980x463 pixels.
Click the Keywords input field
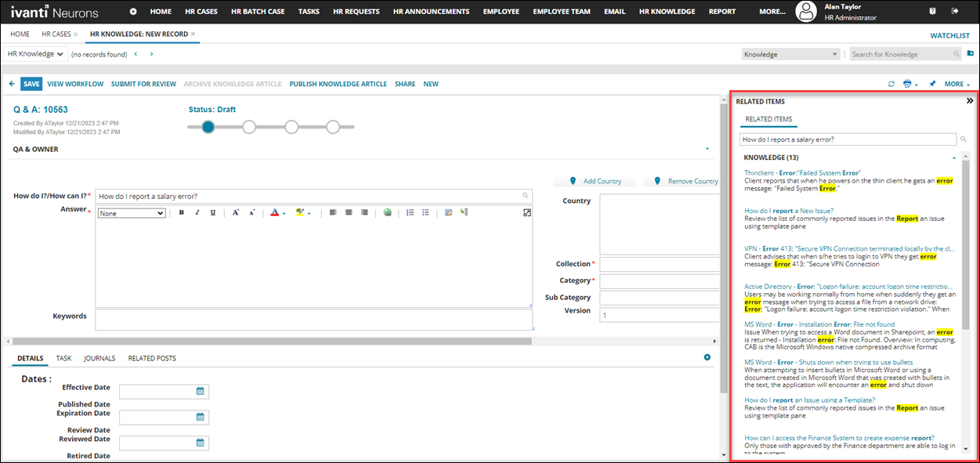tap(314, 320)
